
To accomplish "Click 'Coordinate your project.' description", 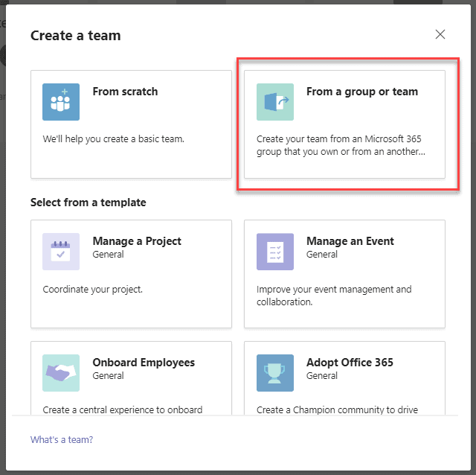I will pyautogui.click(x=92, y=290).
